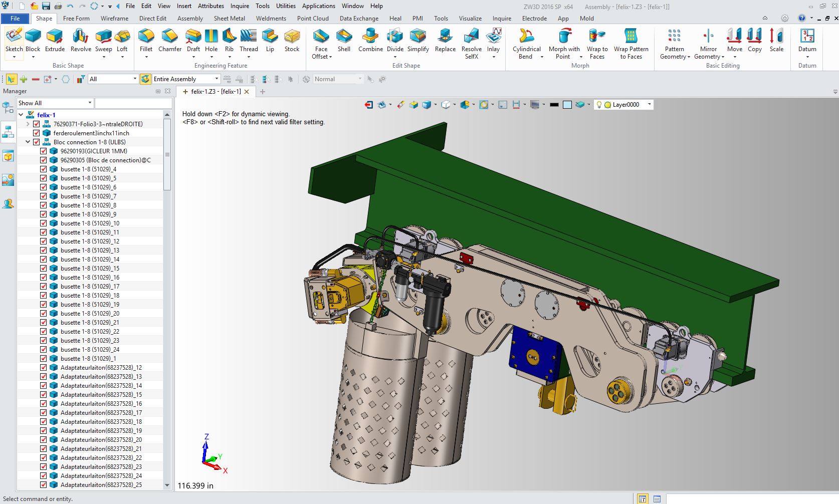Toggle visibility of busette 1-8 (51029)_10
This screenshot has height=504, width=839.
(44, 223)
